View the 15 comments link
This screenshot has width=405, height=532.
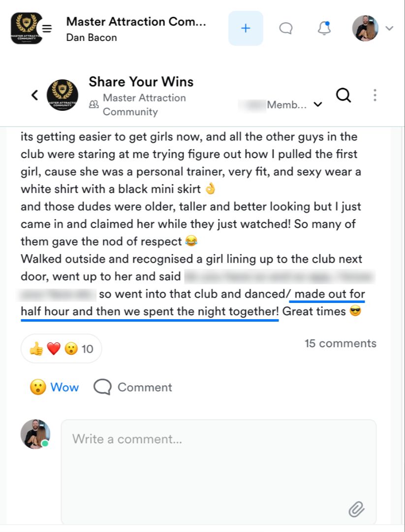coord(340,343)
